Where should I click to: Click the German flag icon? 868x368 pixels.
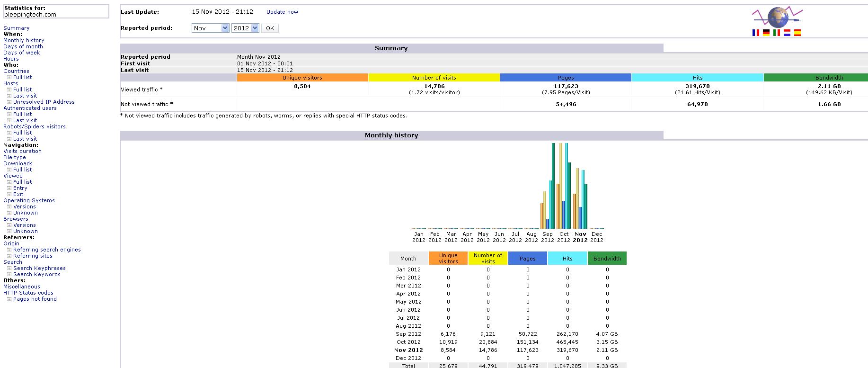[766, 33]
